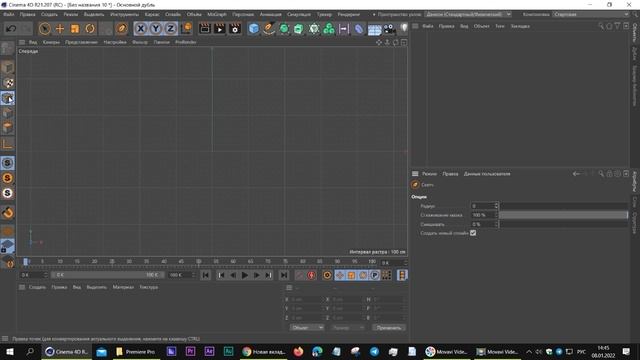Toggle the Создать новый сплайн checkbox

(473, 233)
